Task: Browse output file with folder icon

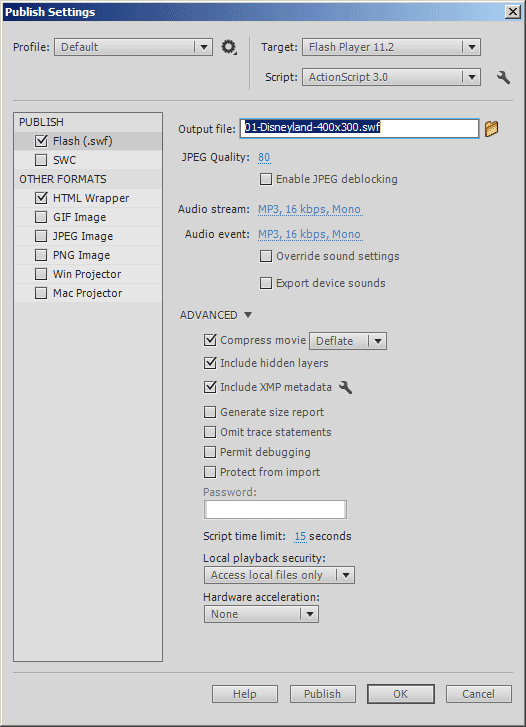Action: click(x=491, y=128)
